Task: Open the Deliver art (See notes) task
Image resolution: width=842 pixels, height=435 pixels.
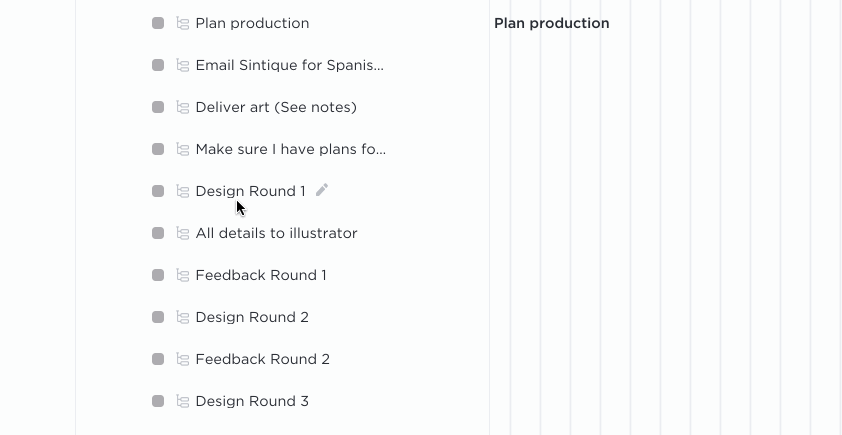Action: tap(276, 107)
